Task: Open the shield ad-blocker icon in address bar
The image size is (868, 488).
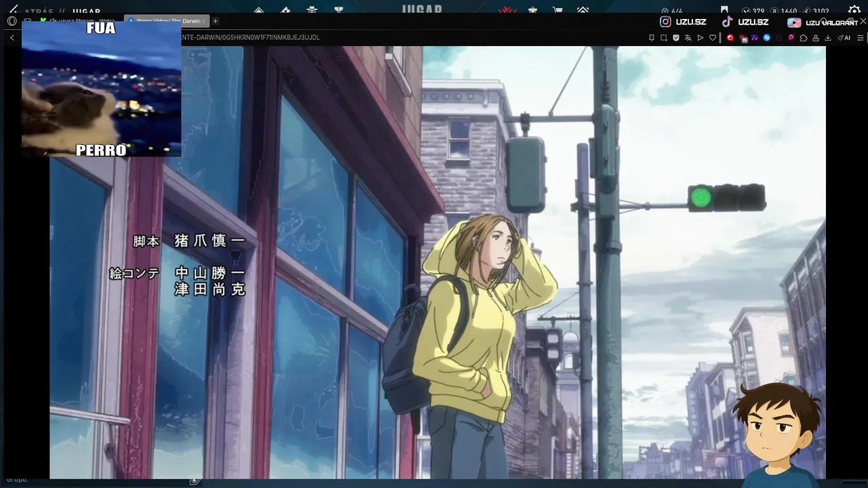Action: coord(676,38)
